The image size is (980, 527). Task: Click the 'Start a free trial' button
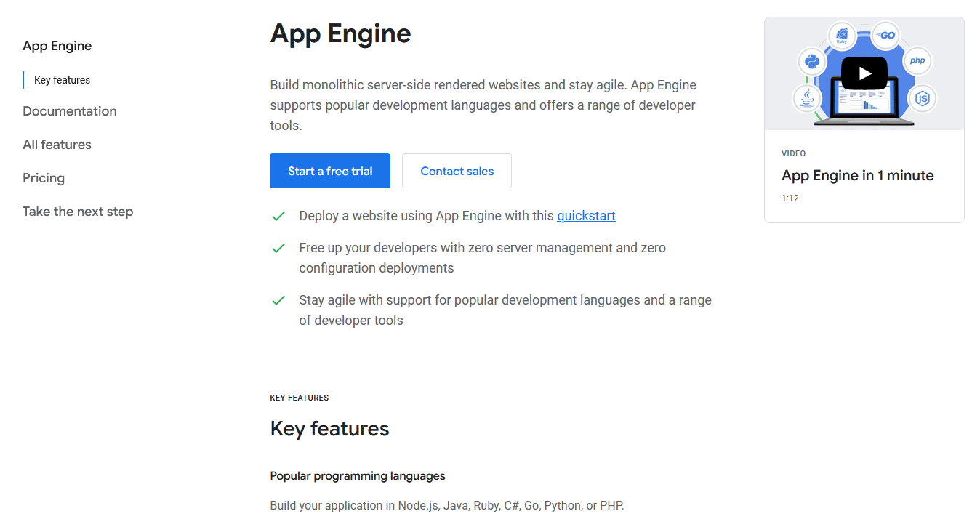(x=329, y=171)
